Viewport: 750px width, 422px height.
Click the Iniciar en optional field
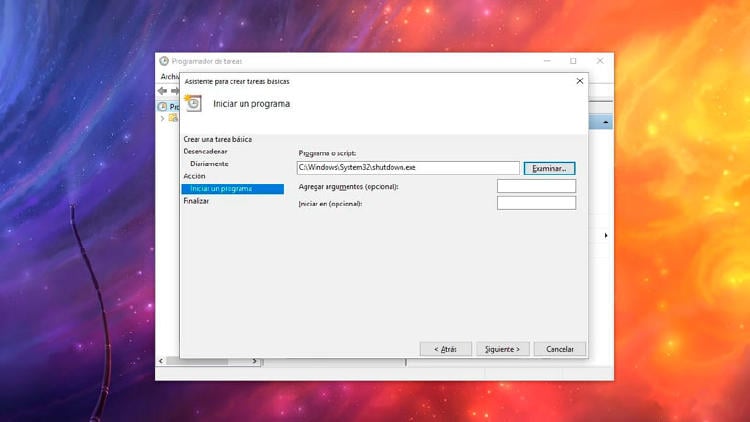[536, 203]
